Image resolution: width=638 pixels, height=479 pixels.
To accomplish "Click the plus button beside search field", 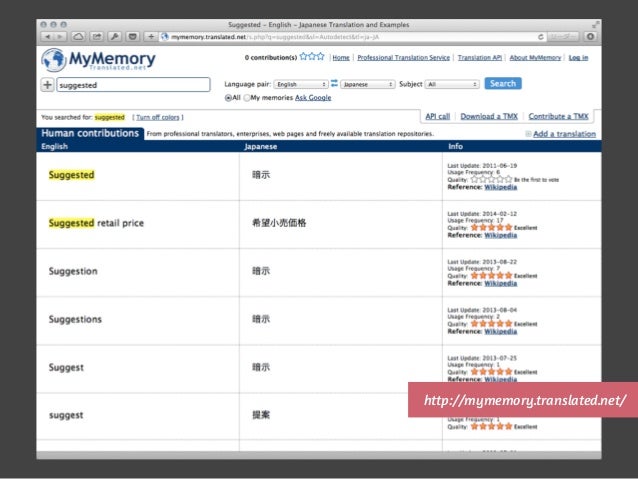I will tap(48, 85).
